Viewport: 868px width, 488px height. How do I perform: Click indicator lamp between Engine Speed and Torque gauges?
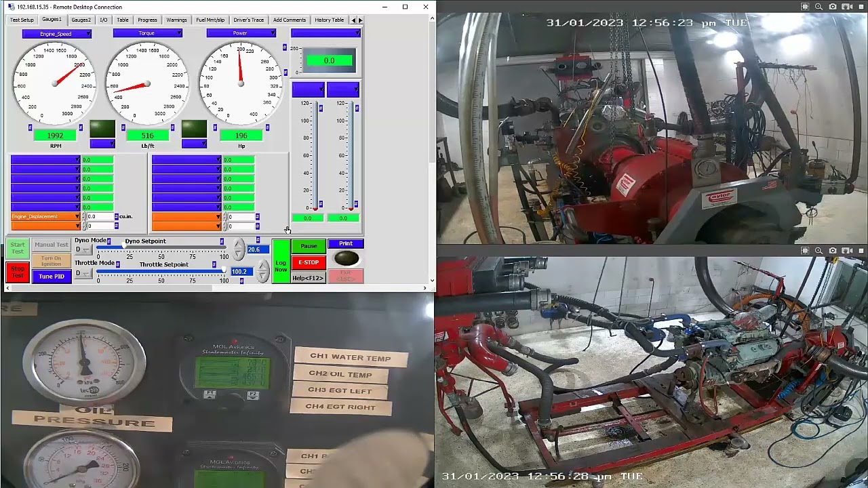click(x=102, y=129)
